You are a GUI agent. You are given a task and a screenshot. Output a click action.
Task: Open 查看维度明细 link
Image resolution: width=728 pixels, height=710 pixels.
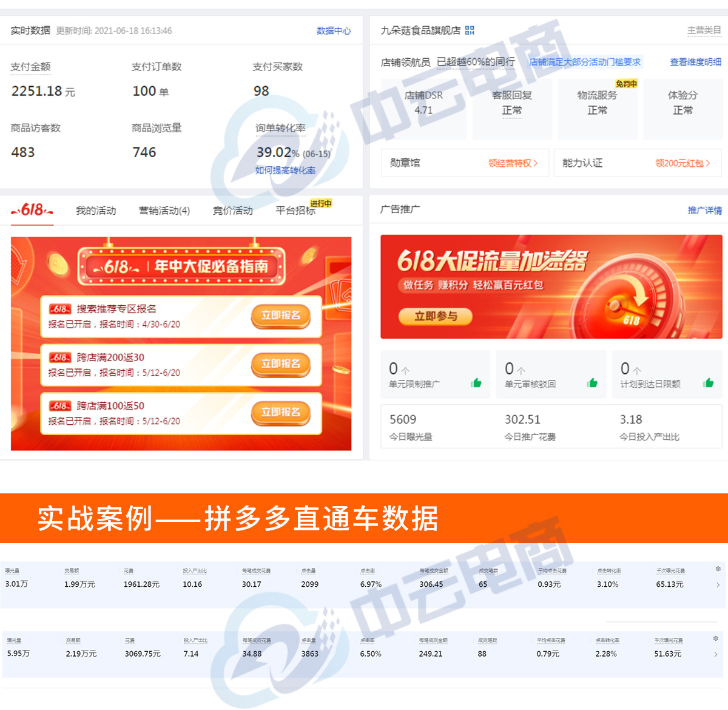point(696,62)
